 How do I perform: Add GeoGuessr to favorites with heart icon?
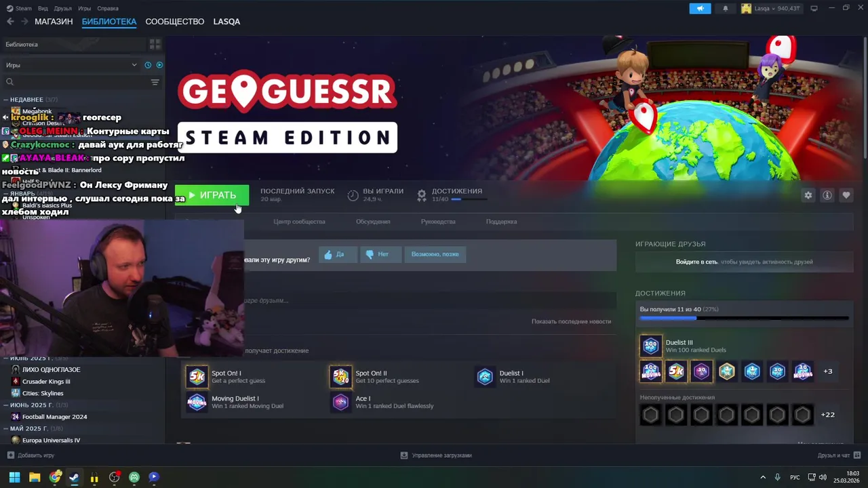pyautogui.click(x=846, y=195)
